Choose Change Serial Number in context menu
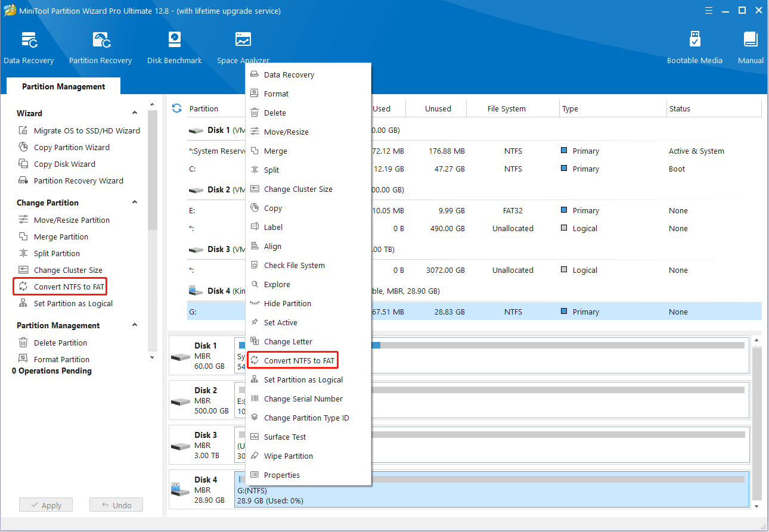Image resolution: width=769 pixels, height=532 pixels. 308,399
